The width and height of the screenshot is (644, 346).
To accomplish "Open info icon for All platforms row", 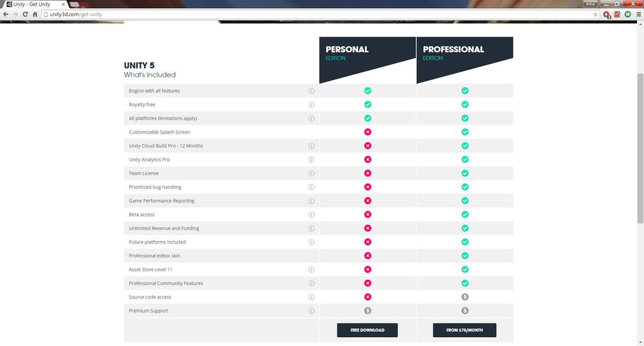I will coord(312,119).
